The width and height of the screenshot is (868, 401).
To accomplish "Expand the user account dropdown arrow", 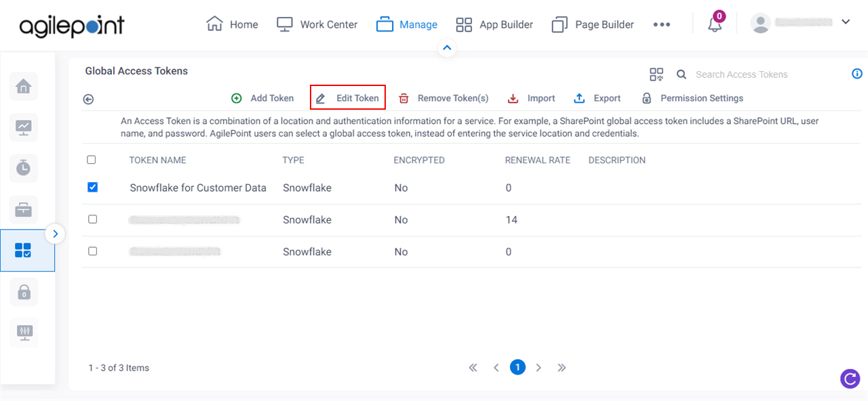I will coord(846,22).
